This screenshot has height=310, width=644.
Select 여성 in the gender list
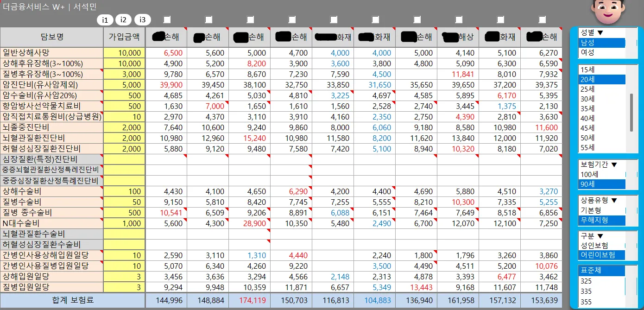pyautogui.click(x=601, y=52)
